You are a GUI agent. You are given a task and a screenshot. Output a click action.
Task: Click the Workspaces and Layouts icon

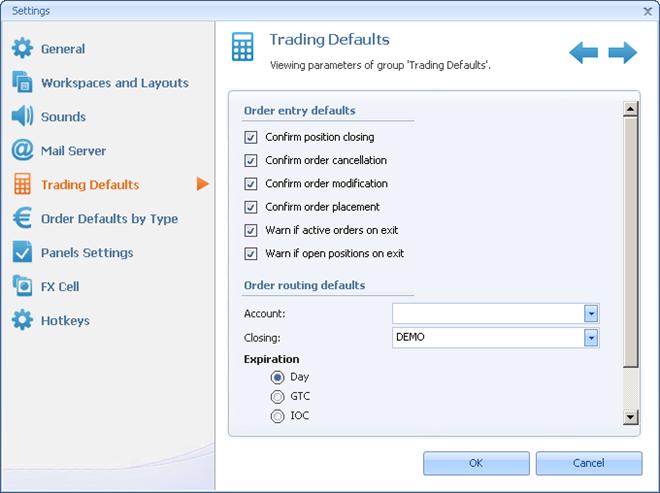22,82
